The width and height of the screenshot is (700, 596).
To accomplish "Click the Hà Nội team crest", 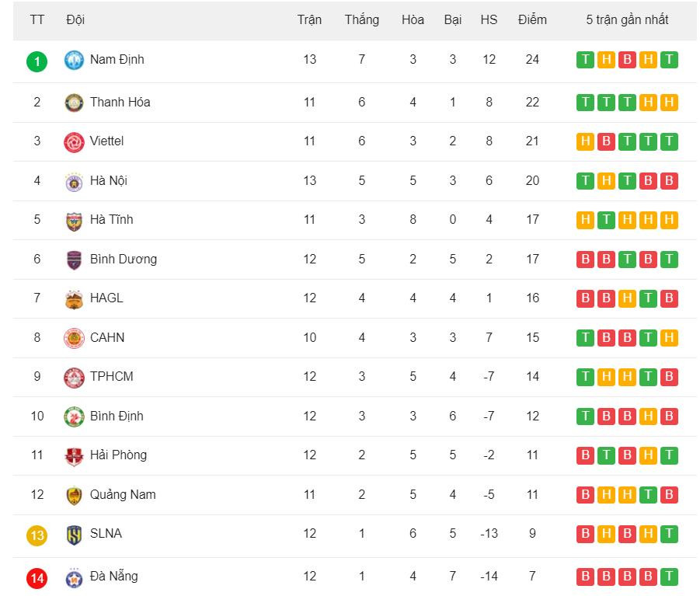I will pos(74,181).
